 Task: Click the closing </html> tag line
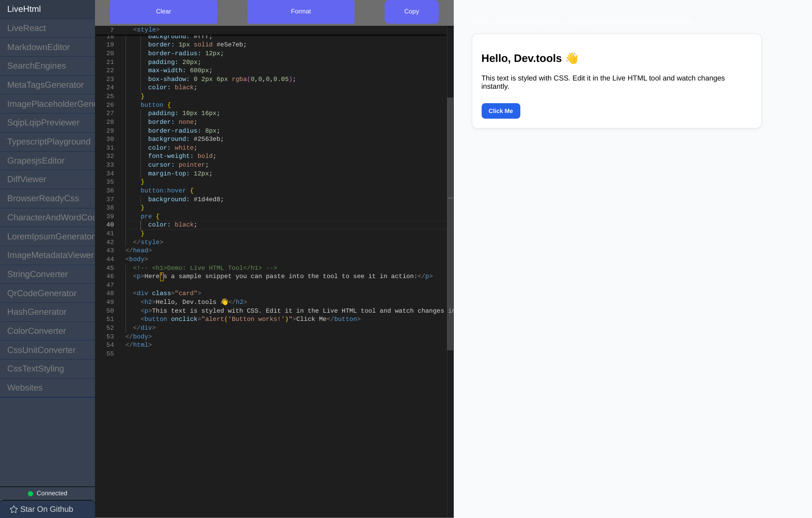point(138,345)
